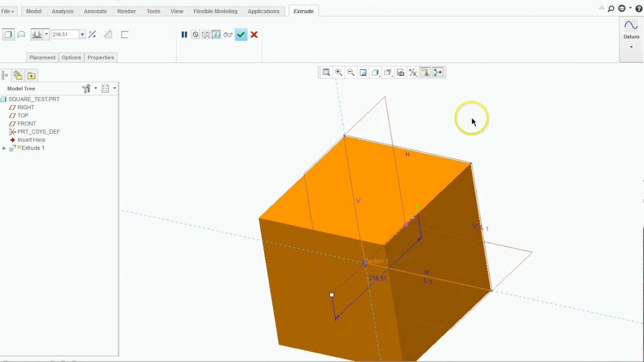Select the Extrude as surface icon
Image resolution: width=644 pixels, height=362 pixels.
22,34
